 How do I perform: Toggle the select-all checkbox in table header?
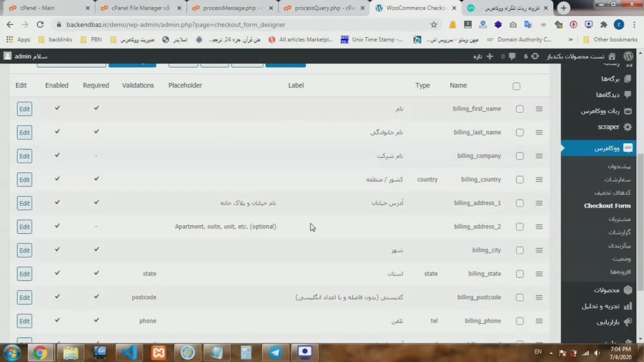click(516, 86)
